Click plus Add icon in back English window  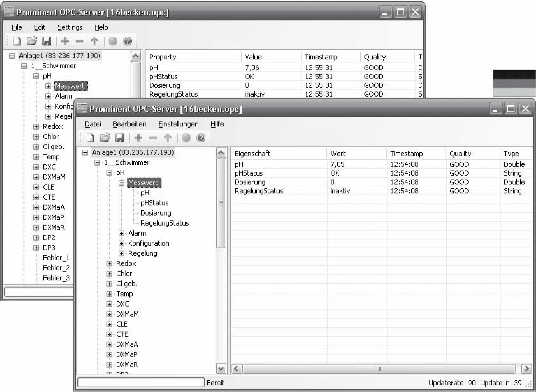click(65, 41)
